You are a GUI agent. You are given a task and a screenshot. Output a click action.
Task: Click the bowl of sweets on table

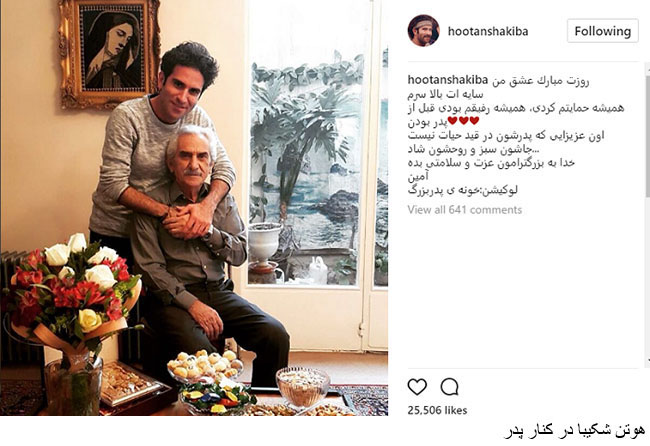pos(303,386)
